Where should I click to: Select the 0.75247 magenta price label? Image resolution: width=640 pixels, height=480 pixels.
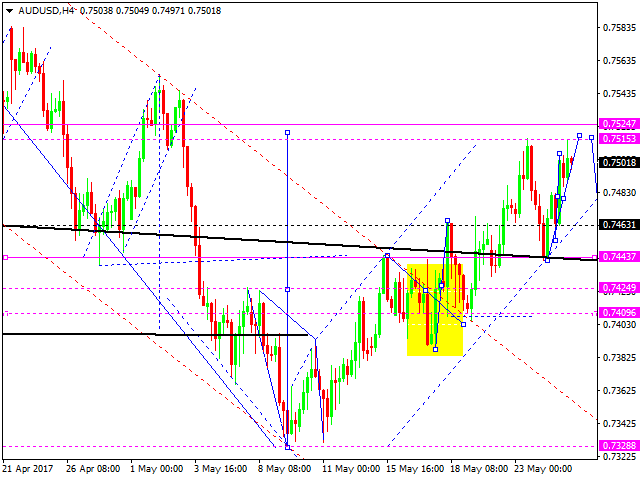pos(619,124)
